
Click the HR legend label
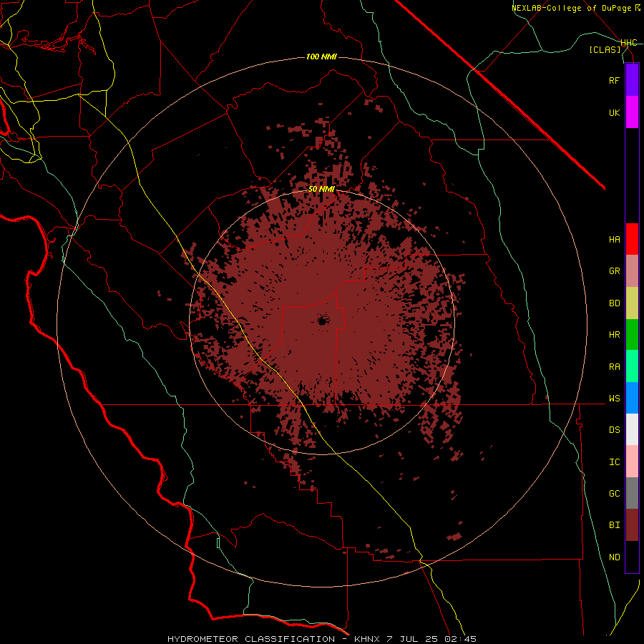(615, 335)
